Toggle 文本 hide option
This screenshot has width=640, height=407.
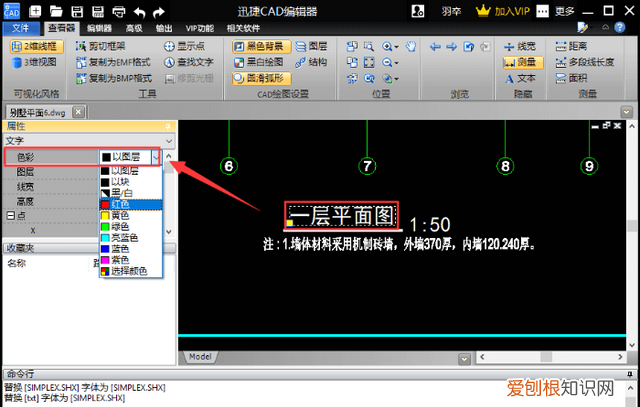pos(520,78)
